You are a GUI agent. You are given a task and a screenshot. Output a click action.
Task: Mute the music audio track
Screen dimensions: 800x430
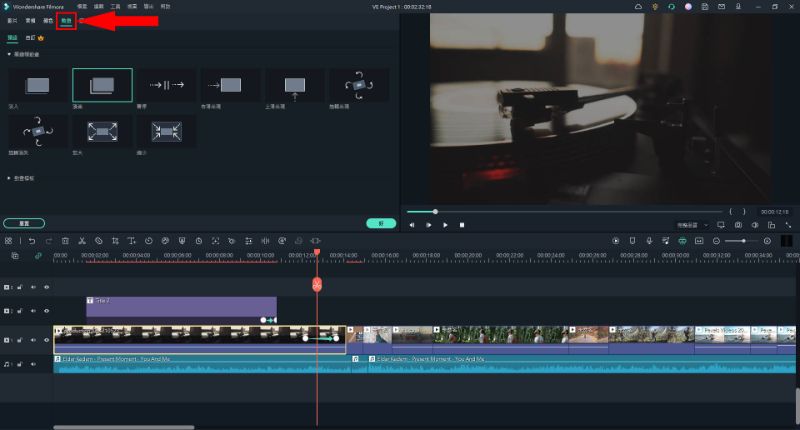pyautogui.click(x=33, y=364)
